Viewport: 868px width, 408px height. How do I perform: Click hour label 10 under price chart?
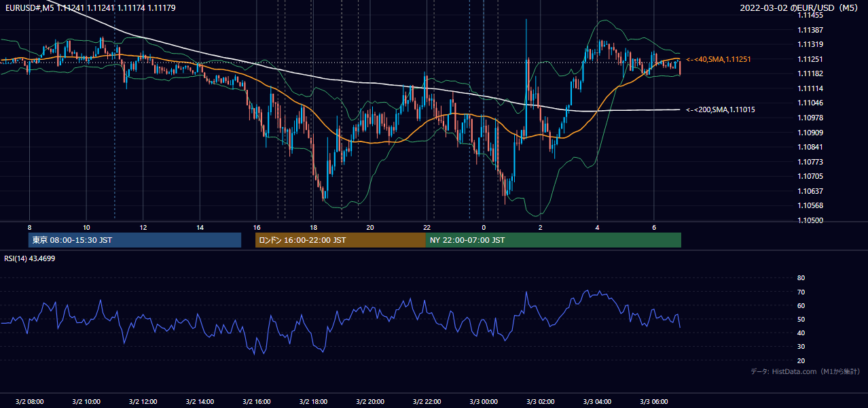pos(86,227)
